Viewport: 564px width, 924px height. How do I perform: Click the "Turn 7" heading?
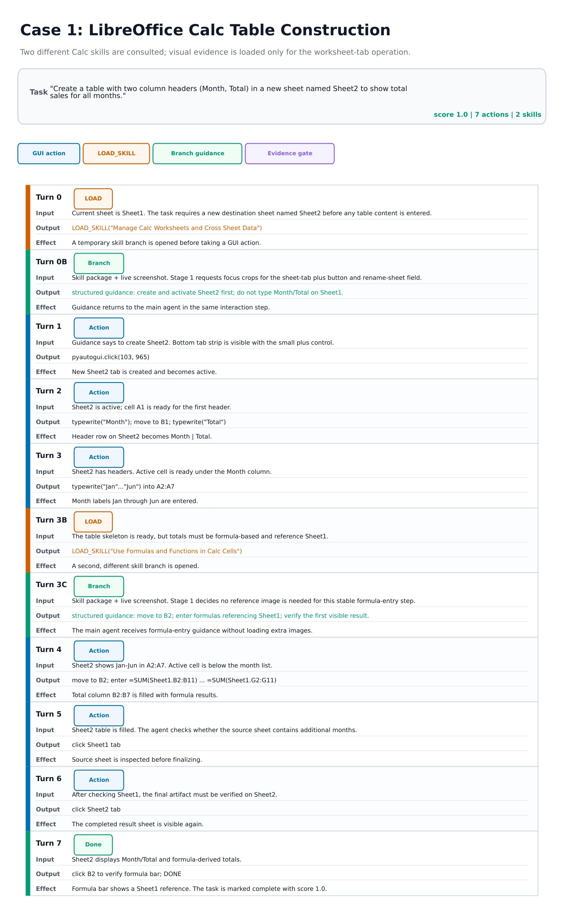click(x=49, y=843)
